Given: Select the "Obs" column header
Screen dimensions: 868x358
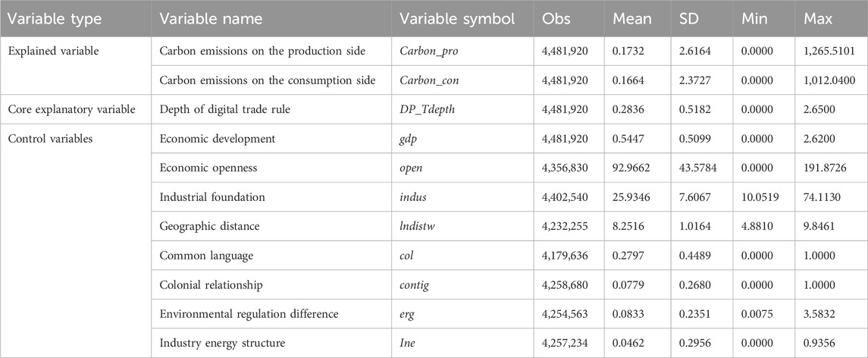Looking at the screenshot, I should [x=556, y=17].
